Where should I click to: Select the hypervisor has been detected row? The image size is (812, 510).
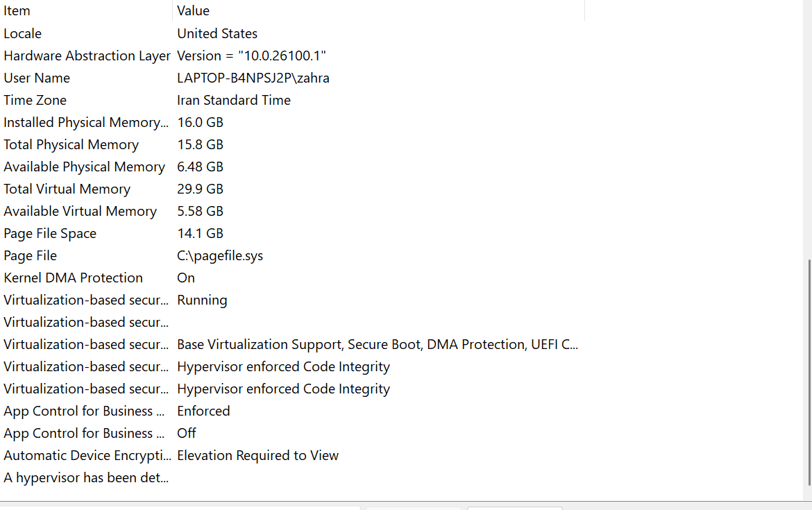(86, 477)
